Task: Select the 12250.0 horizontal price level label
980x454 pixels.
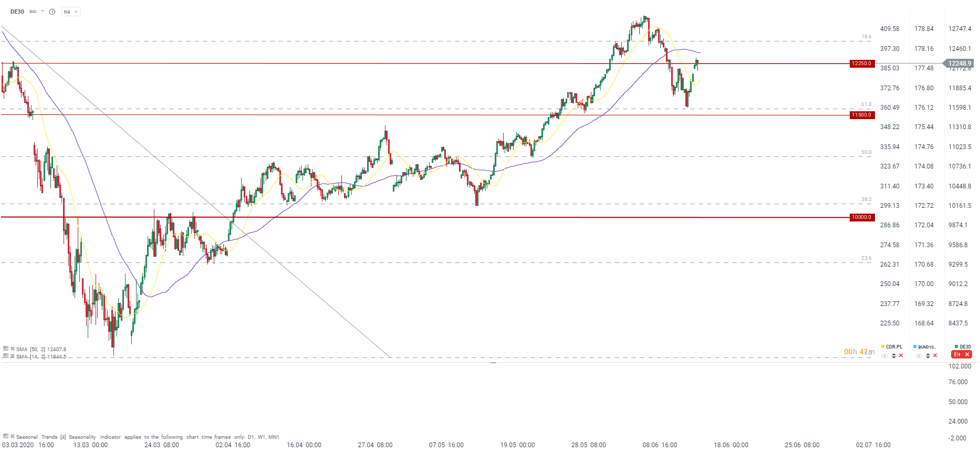Action: click(861, 64)
